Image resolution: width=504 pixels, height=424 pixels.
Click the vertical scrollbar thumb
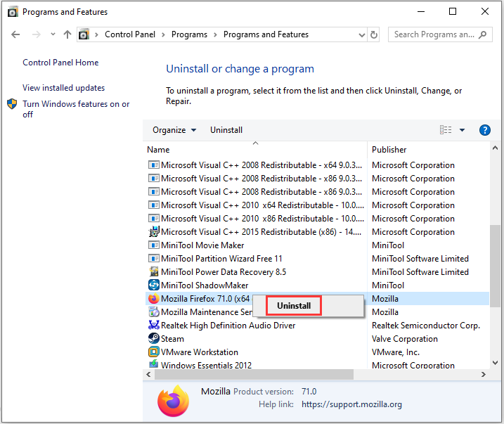pyautogui.click(x=495, y=266)
